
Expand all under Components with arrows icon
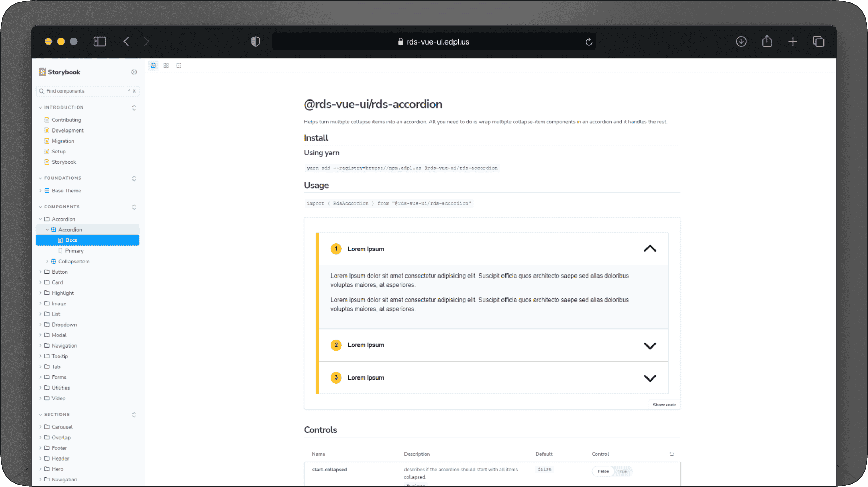(x=134, y=207)
